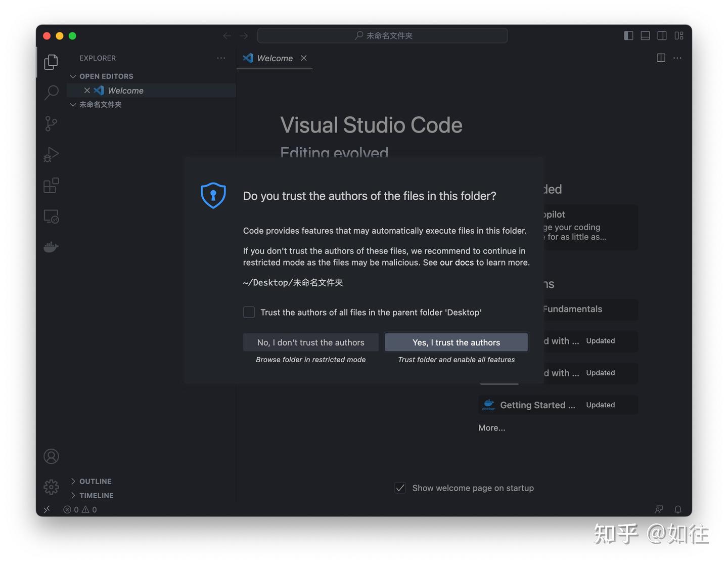Image resolution: width=728 pixels, height=564 pixels.
Task: Open the Search view in the activity bar
Action: (x=51, y=93)
